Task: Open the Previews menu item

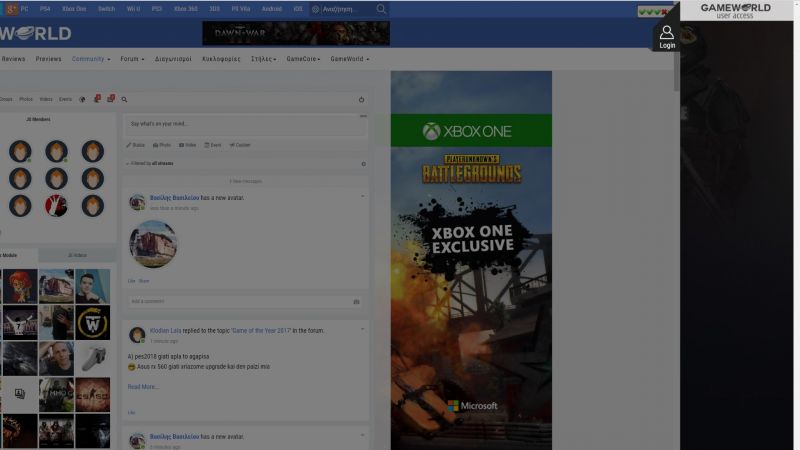Action: tap(48, 59)
